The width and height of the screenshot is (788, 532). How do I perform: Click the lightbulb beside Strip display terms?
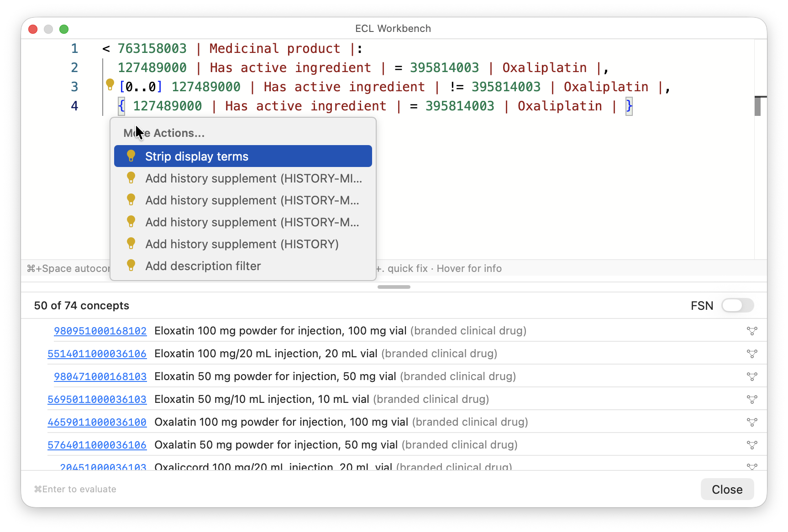click(x=131, y=156)
